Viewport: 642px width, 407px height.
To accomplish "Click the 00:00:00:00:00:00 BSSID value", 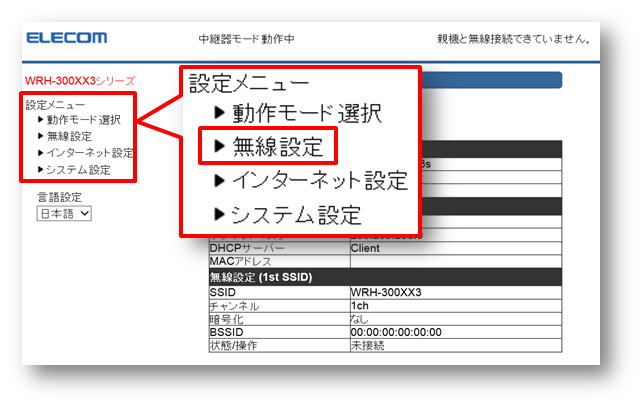I will tap(456, 332).
